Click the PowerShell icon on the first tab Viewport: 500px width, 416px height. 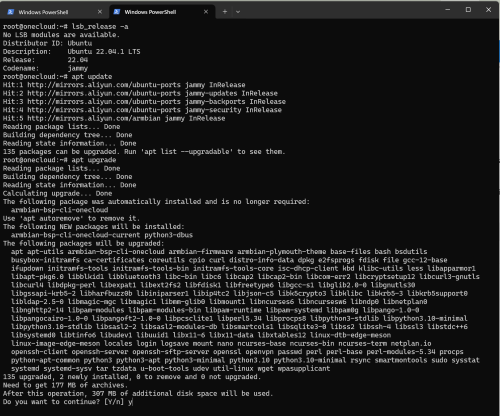(11, 12)
